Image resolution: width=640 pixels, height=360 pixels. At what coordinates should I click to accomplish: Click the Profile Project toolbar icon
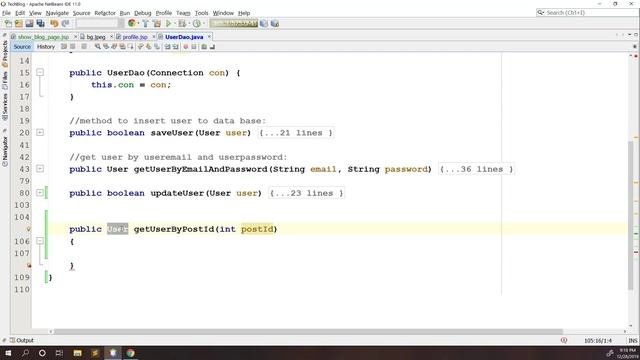point(197,24)
